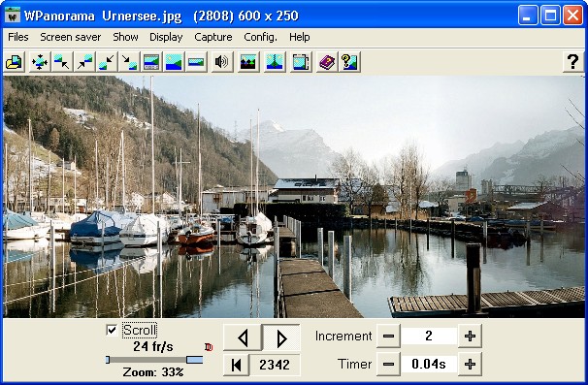Viewport: 588px width, 385px height.
Task: Open the Display menu
Action: coord(166,37)
